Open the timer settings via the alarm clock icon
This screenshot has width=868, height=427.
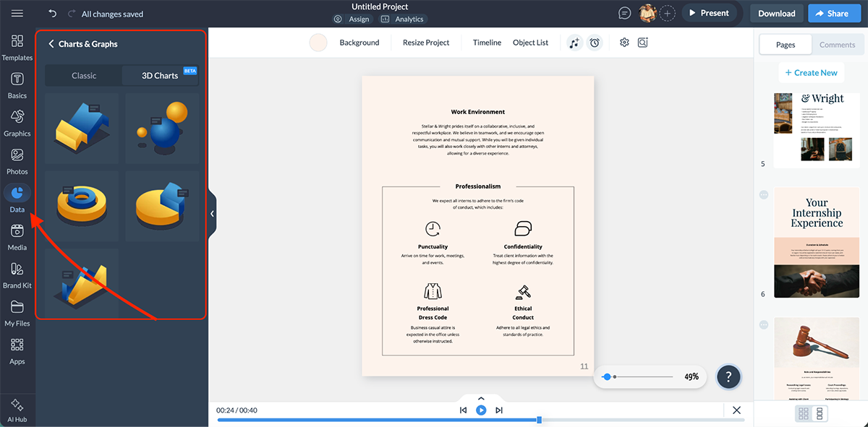595,43
